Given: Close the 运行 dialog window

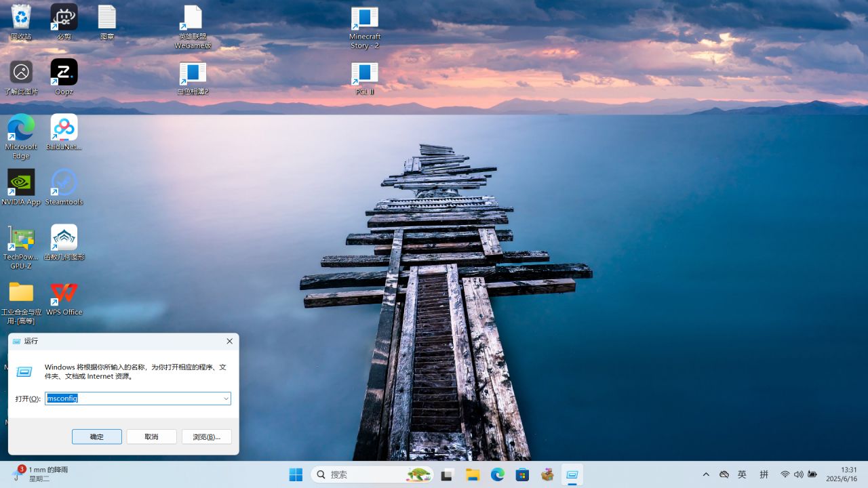Looking at the screenshot, I should [229, 341].
